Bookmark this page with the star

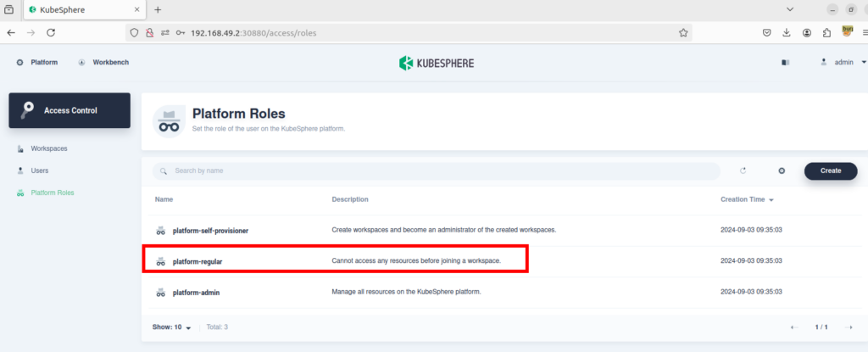click(x=683, y=33)
